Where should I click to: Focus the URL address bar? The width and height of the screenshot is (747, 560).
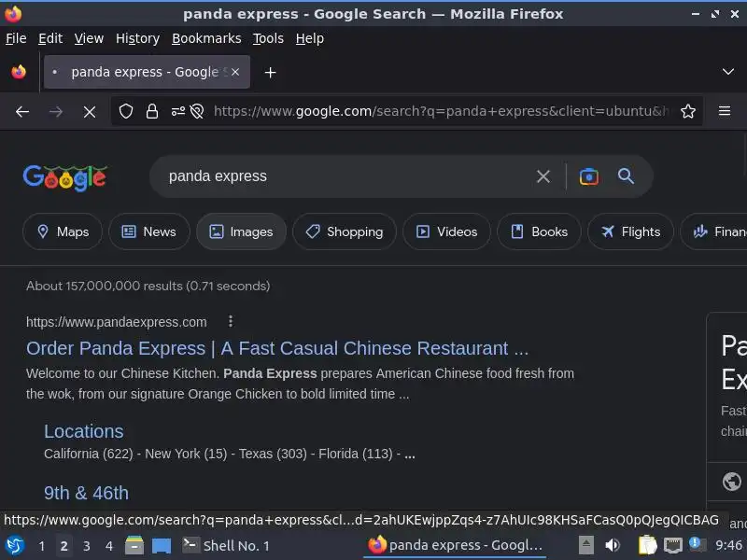[x=441, y=111]
